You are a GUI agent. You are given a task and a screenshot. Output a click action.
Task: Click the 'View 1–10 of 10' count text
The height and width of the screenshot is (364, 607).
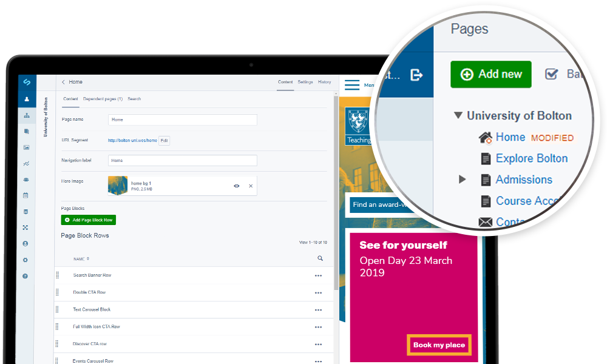click(x=313, y=243)
